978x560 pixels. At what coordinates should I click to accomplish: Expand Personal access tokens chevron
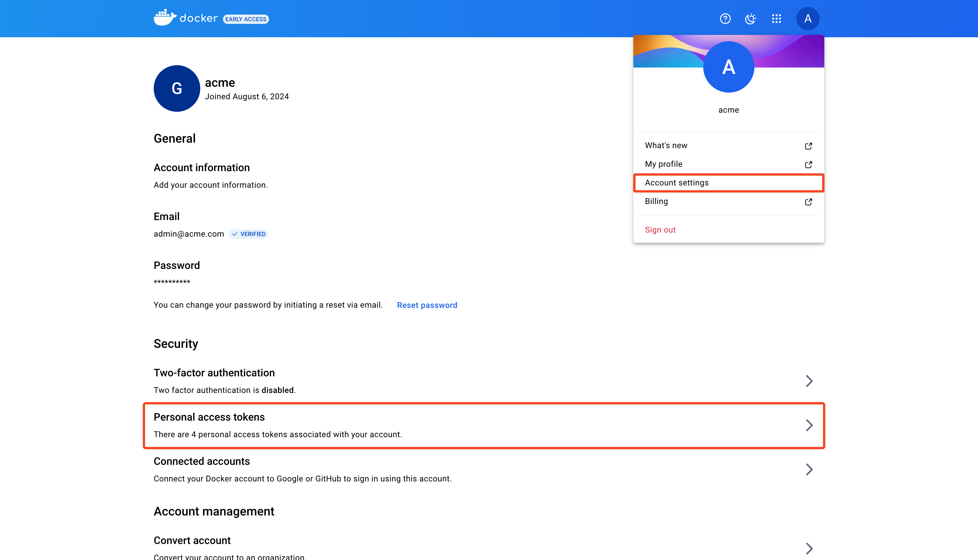coord(809,425)
